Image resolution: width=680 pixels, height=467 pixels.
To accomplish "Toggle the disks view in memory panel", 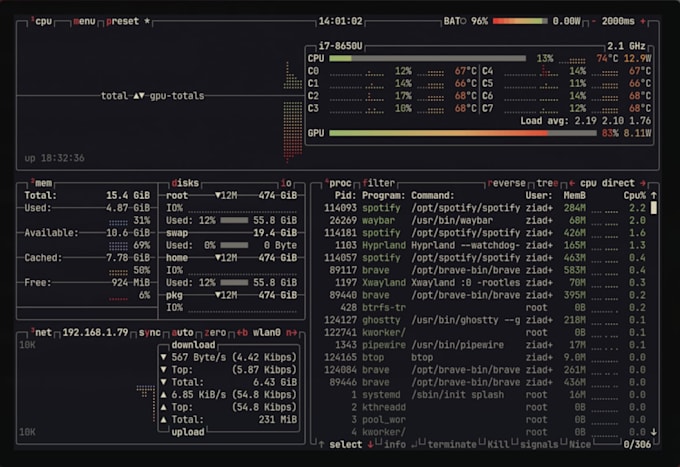I will pos(185,183).
